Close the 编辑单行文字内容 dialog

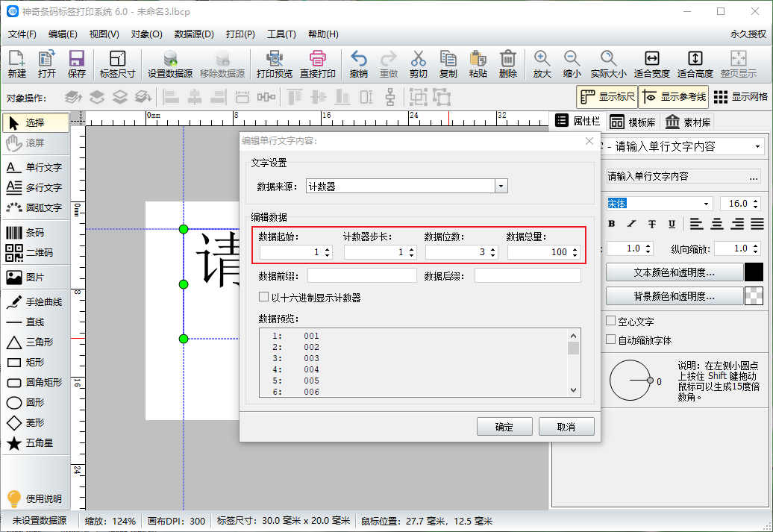coord(589,141)
